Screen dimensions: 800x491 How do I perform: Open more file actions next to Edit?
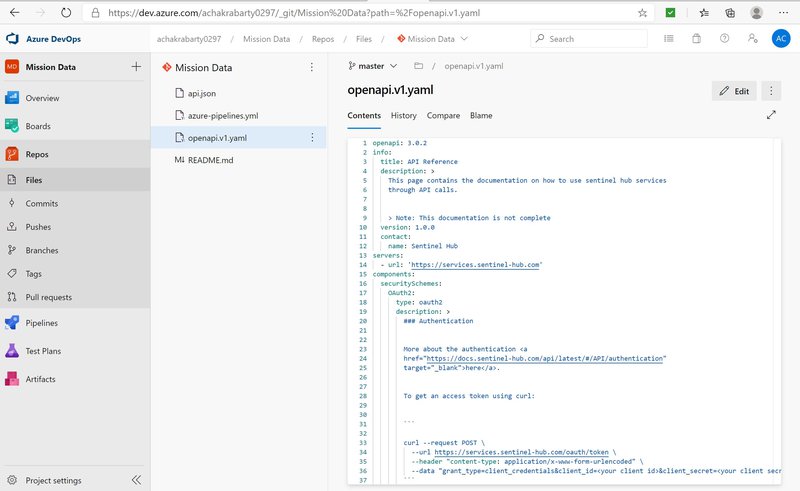pyautogui.click(x=771, y=91)
